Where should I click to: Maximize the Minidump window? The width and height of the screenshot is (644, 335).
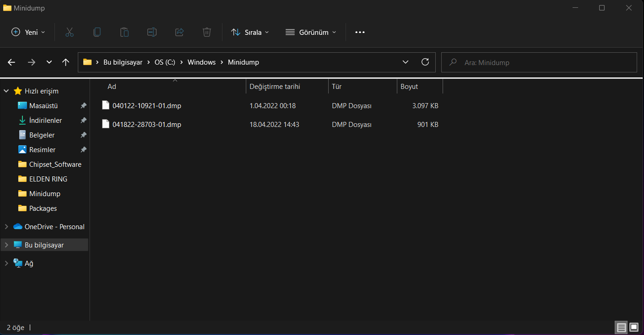pos(602,8)
